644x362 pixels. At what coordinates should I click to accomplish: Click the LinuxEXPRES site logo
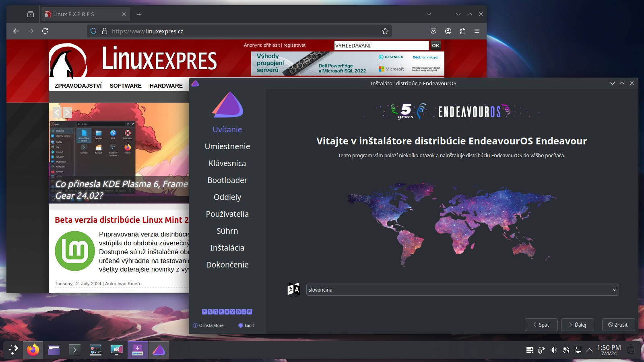pyautogui.click(x=133, y=60)
